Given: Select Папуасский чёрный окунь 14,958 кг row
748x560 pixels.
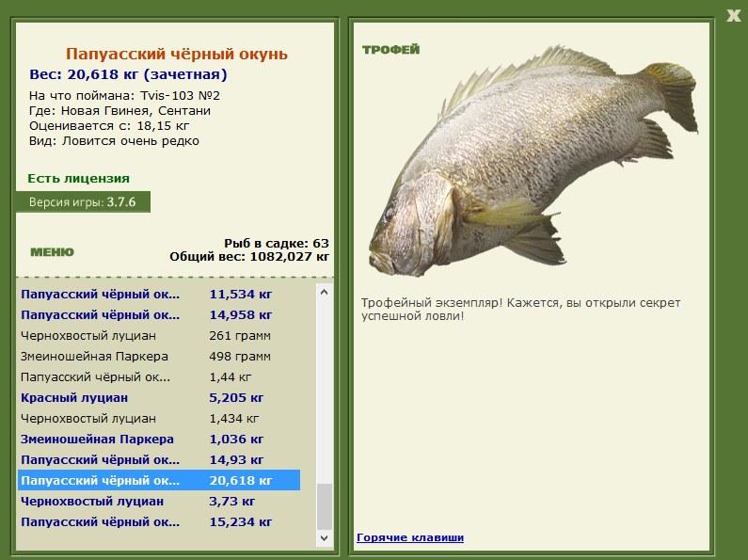Looking at the screenshot, I should pos(159,314).
